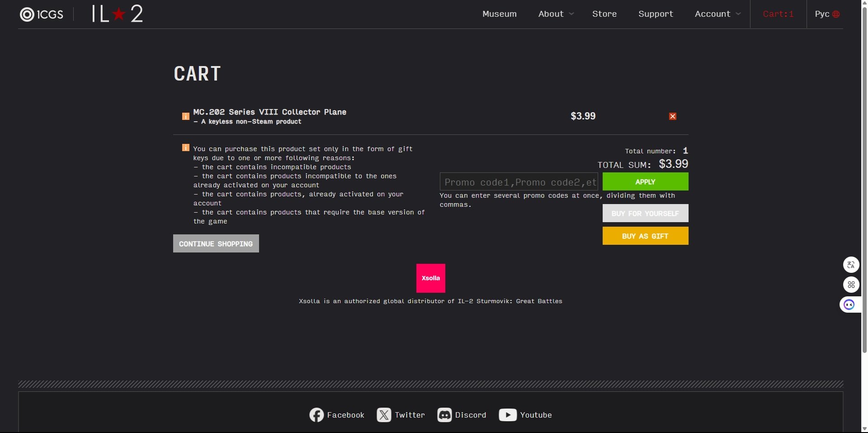
Task: Open the Xsolla pink logo
Action: tap(431, 278)
